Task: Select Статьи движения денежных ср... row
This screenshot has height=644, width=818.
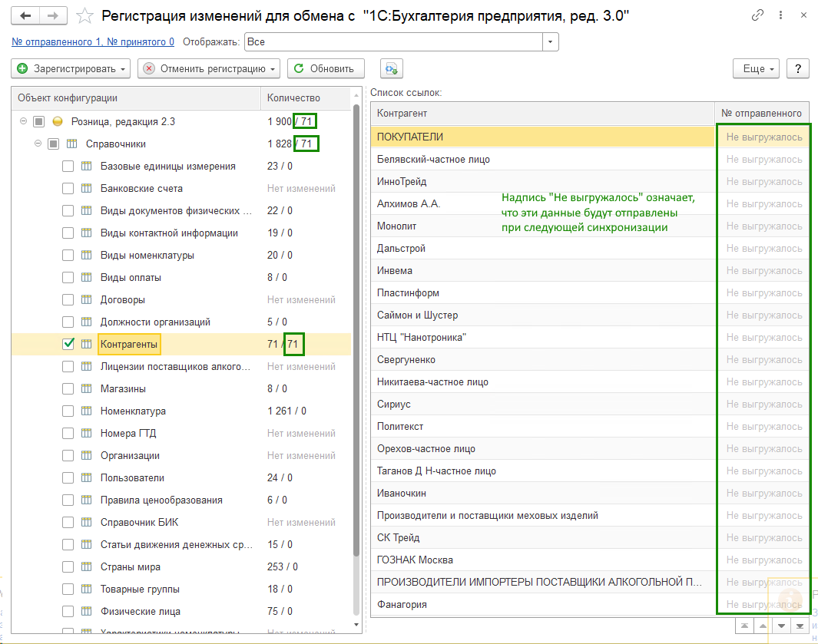Action: point(181,544)
